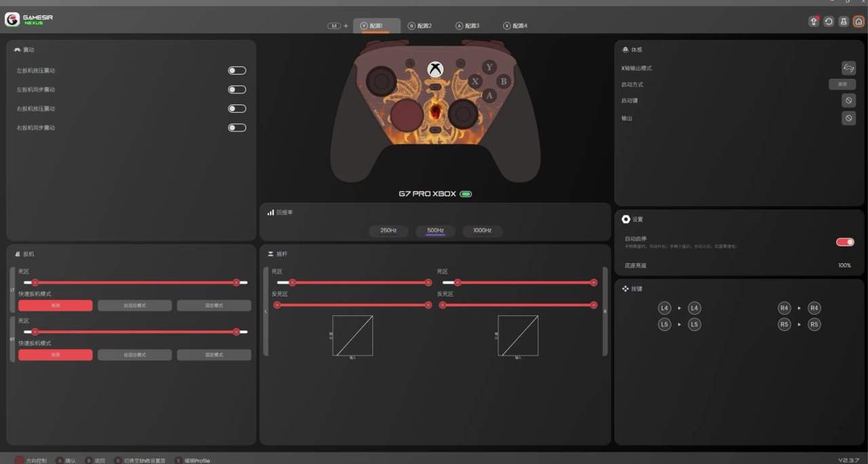Click left stick 反死区 slider left handle
The width and height of the screenshot is (868, 464).
point(277,305)
